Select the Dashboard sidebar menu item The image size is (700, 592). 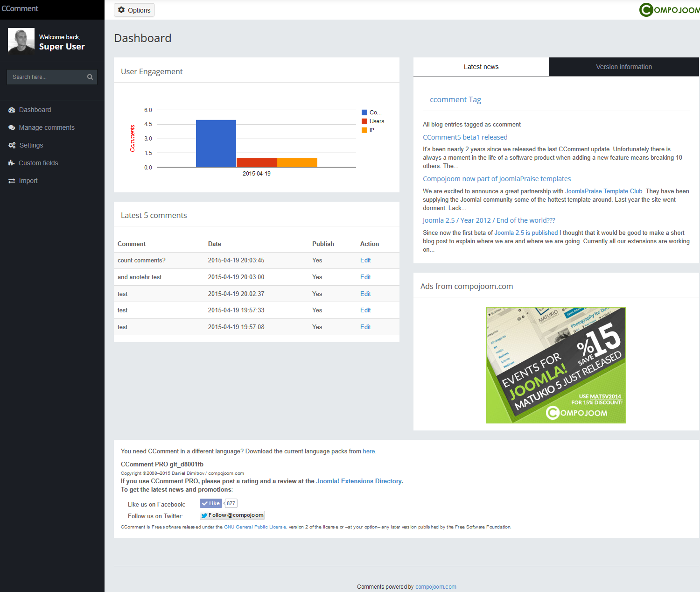pos(35,110)
